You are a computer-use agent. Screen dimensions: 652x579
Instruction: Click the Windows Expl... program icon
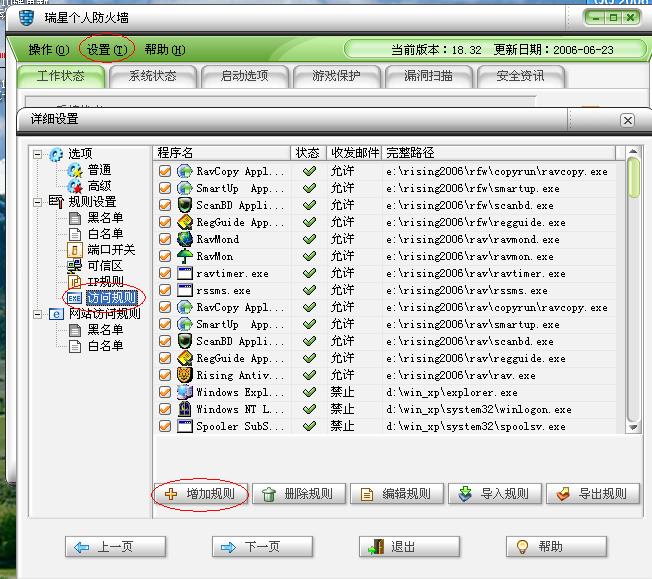[x=185, y=392]
